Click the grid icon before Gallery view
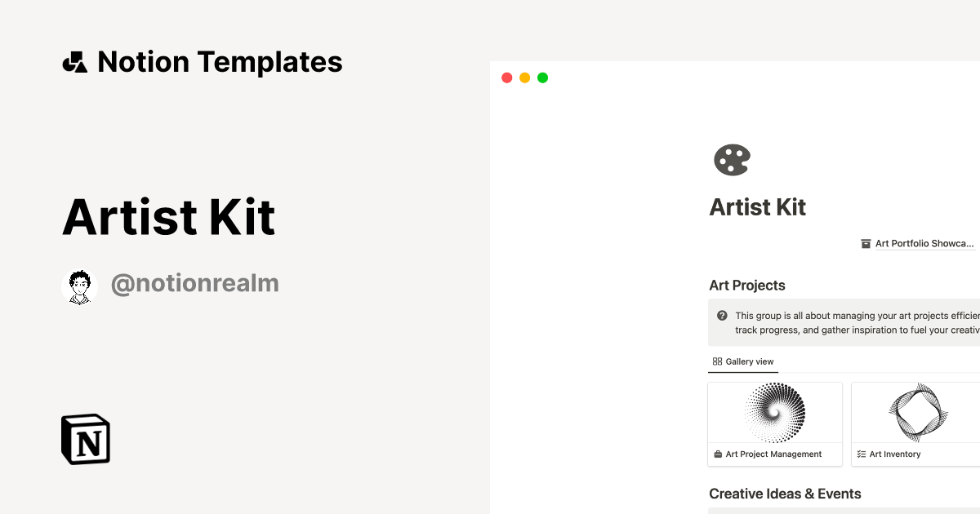 point(717,361)
